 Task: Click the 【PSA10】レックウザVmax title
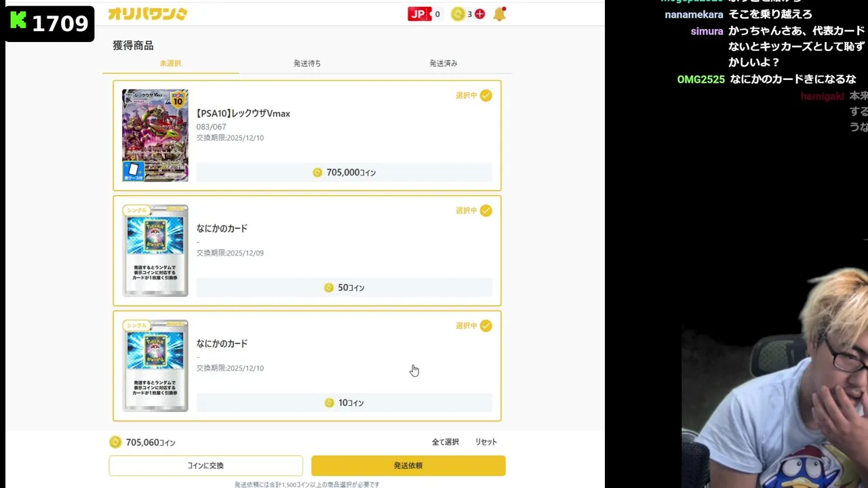pos(243,113)
